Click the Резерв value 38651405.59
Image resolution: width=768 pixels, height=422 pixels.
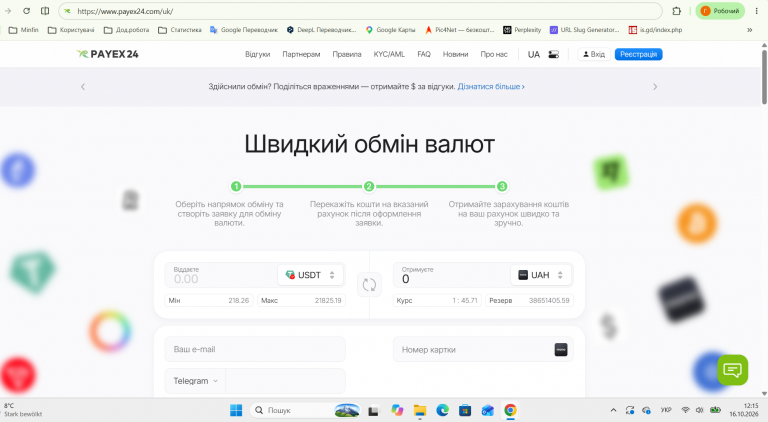(x=549, y=301)
